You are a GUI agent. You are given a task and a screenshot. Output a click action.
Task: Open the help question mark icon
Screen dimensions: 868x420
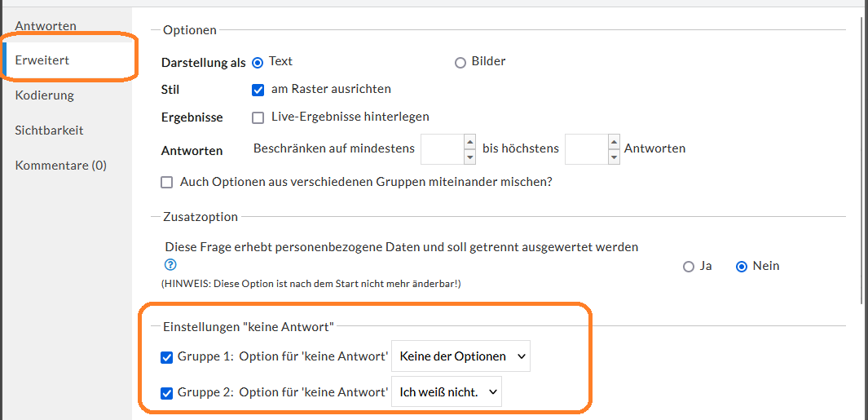pos(170,265)
